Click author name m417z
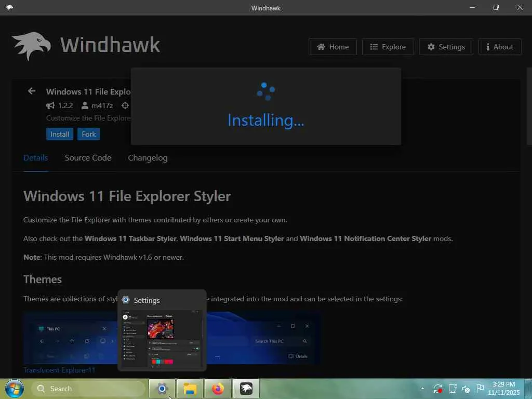Screen dimensions: 532x399 (102, 106)
